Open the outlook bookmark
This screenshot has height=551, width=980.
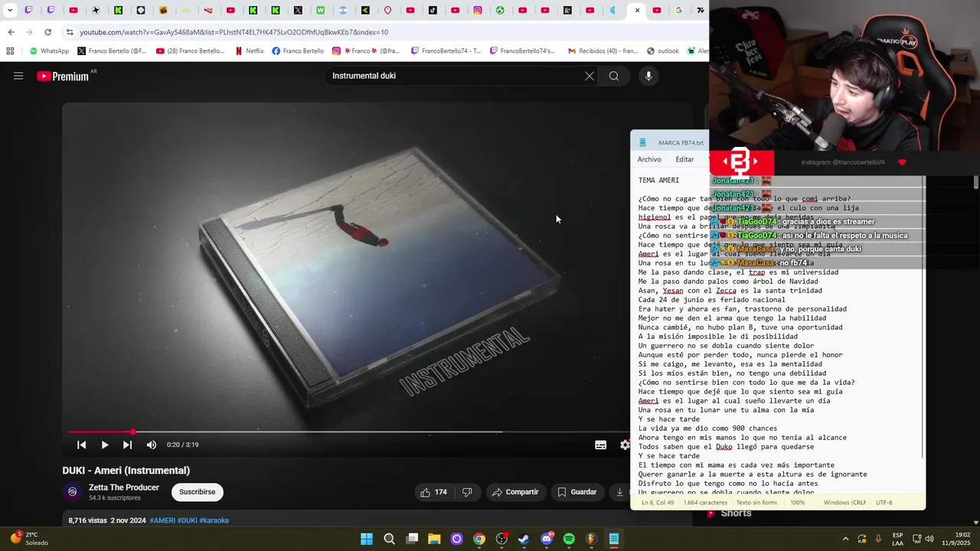[663, 51]
